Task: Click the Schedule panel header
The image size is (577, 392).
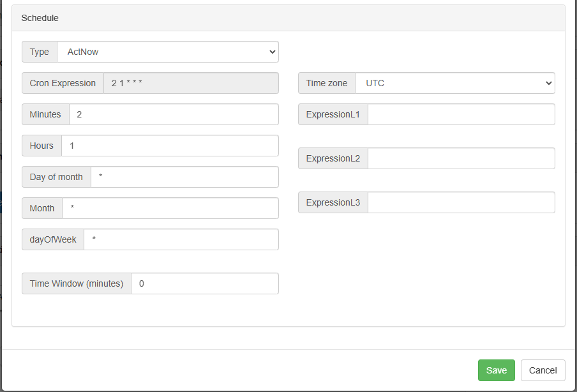Action: pos(288,18)
